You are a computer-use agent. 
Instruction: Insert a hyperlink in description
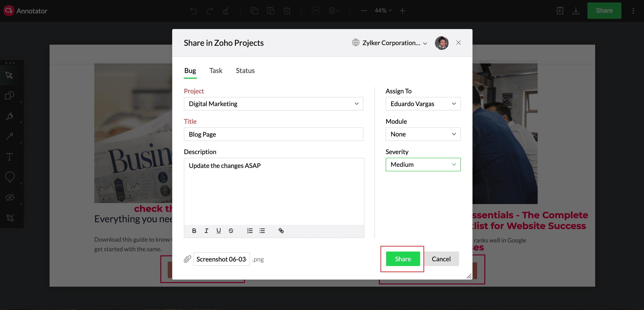pyautogui.click(x=281, y=231)
